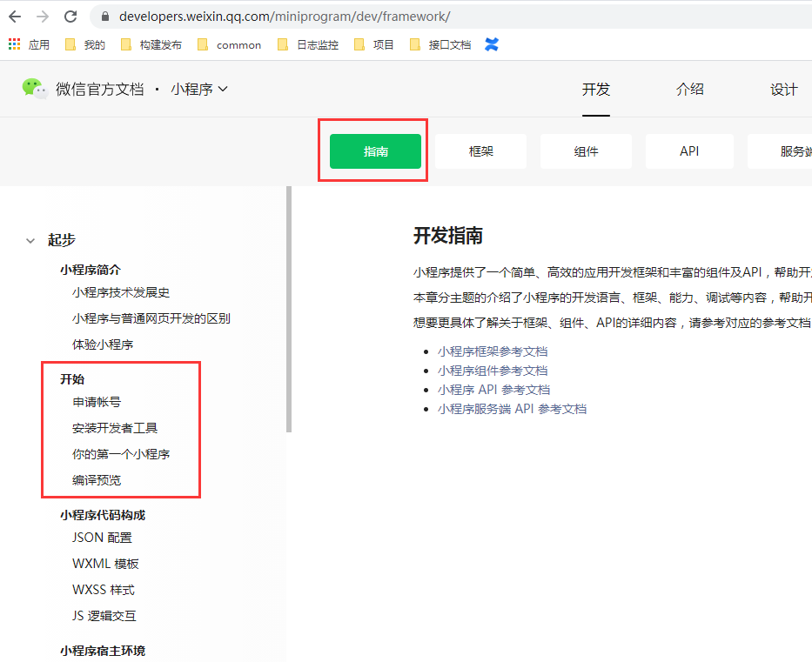Collapse the 起步 section chevron

[x=30, y=239]
